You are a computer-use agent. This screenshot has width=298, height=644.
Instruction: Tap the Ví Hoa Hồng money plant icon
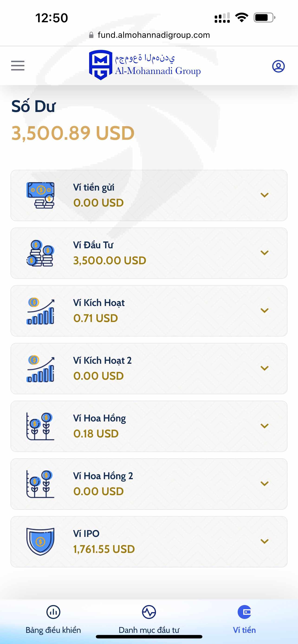click(40, 426)
